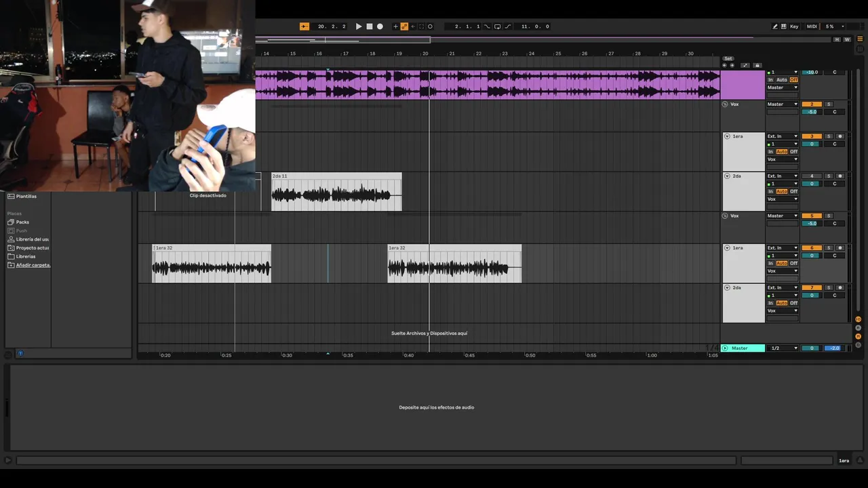This screenshot has width=868, height=488.
Task: Solo track 3 with its S button
Action: coord(829,136)
